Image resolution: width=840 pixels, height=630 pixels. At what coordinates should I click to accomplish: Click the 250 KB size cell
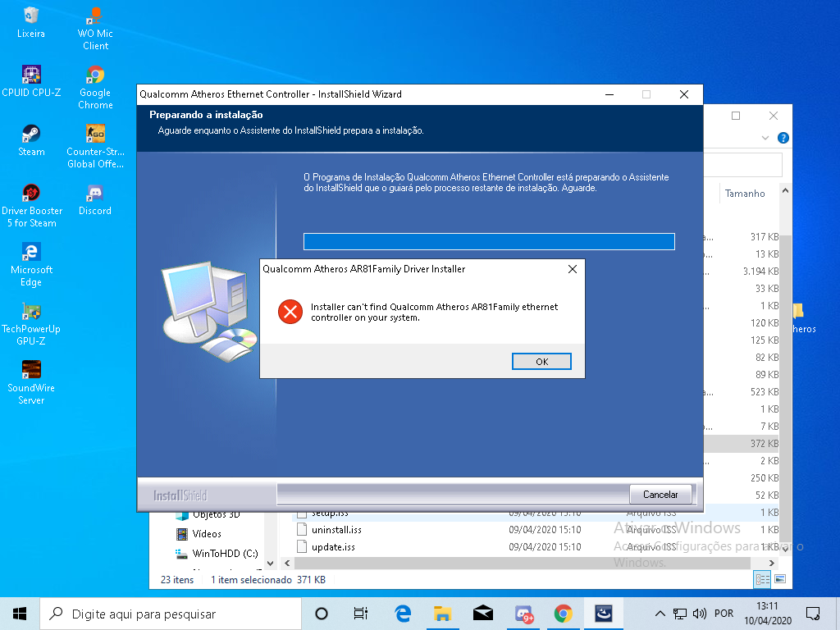(x=765, y=478)
